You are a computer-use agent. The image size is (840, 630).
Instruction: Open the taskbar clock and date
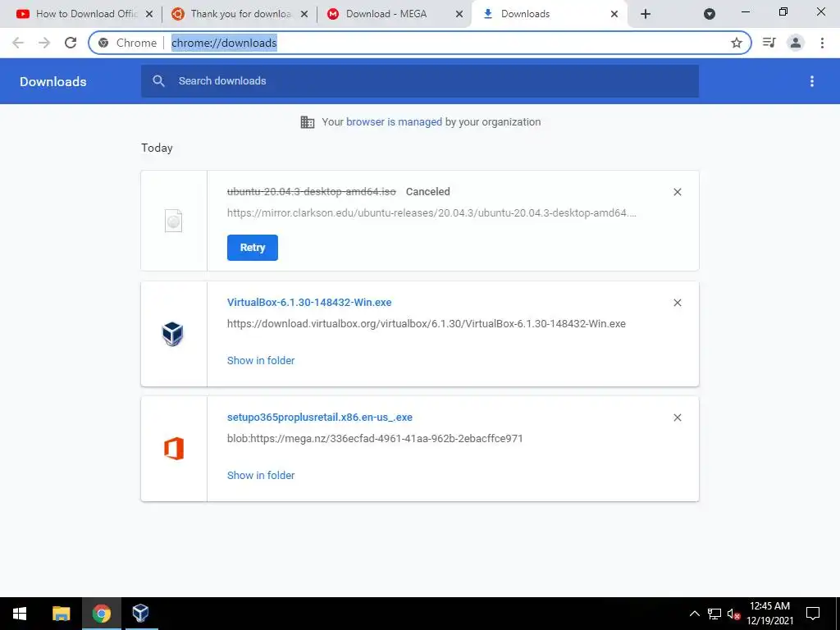click(x=769, y=614)
